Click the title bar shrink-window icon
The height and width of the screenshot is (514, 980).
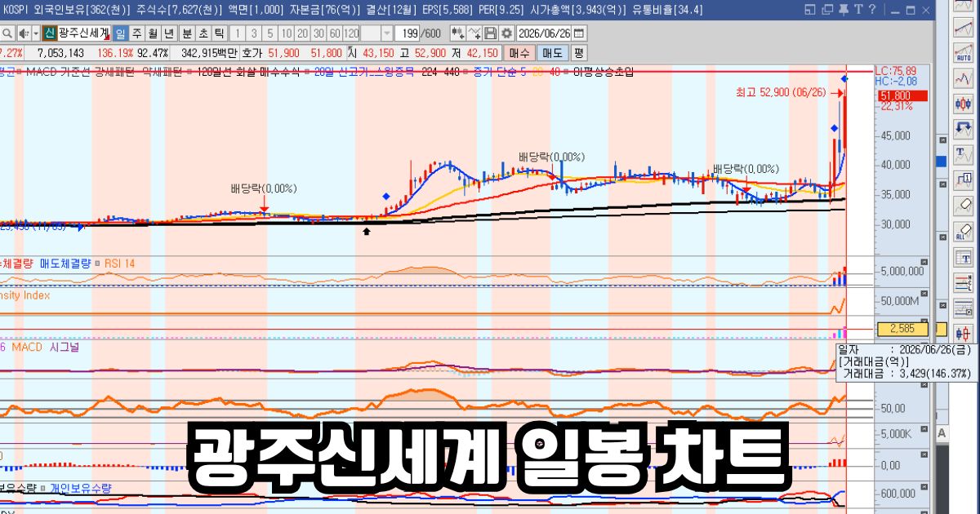(x=809, y=9)
